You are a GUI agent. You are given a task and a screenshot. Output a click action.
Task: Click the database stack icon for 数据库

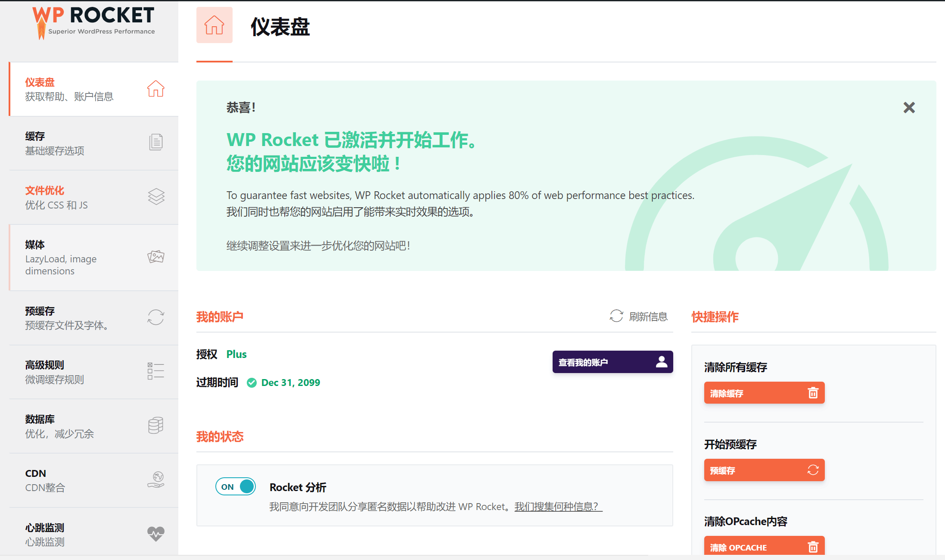(155, 425)
